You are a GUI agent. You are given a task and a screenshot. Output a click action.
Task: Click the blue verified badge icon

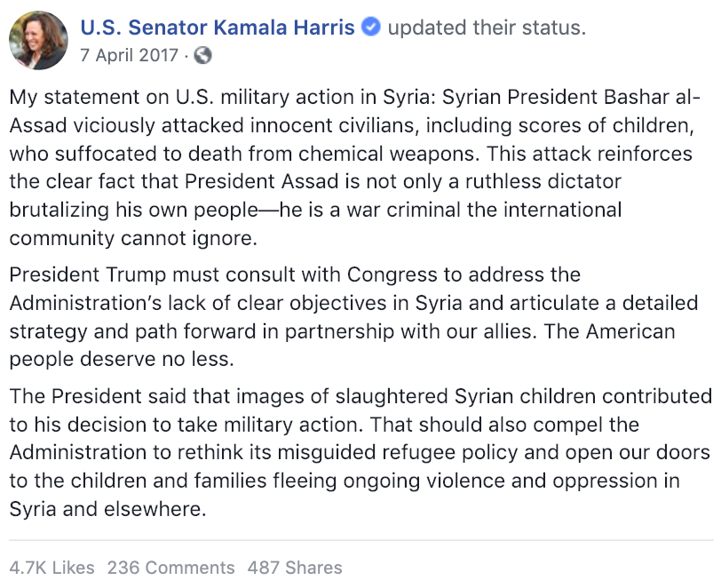[371, 28]
